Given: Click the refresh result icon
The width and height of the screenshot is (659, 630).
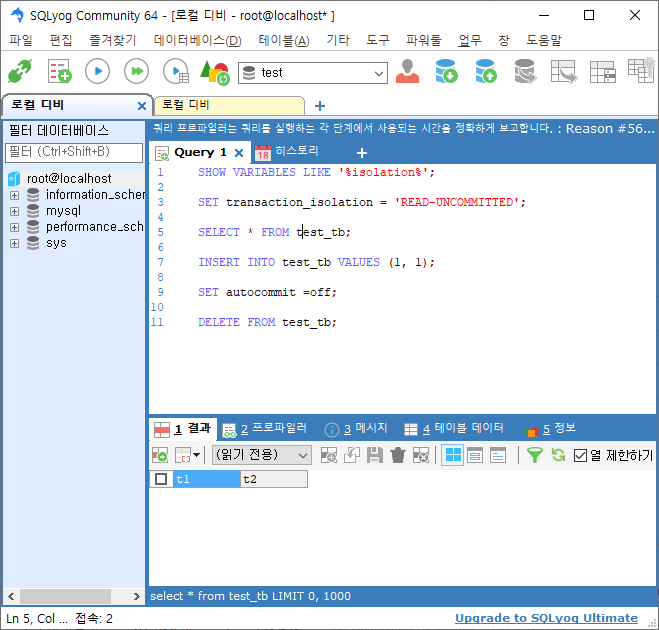Looking at the screenshot, I should 558,455.
